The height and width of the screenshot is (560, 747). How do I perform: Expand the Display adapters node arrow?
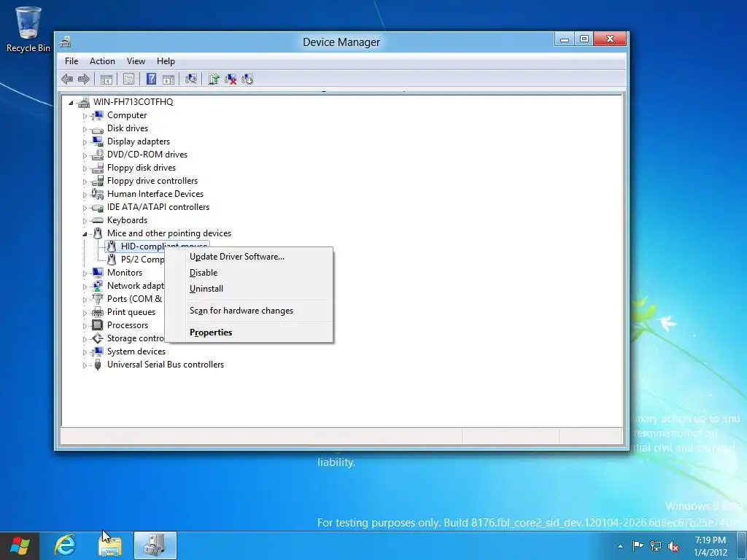coord(85,142)
